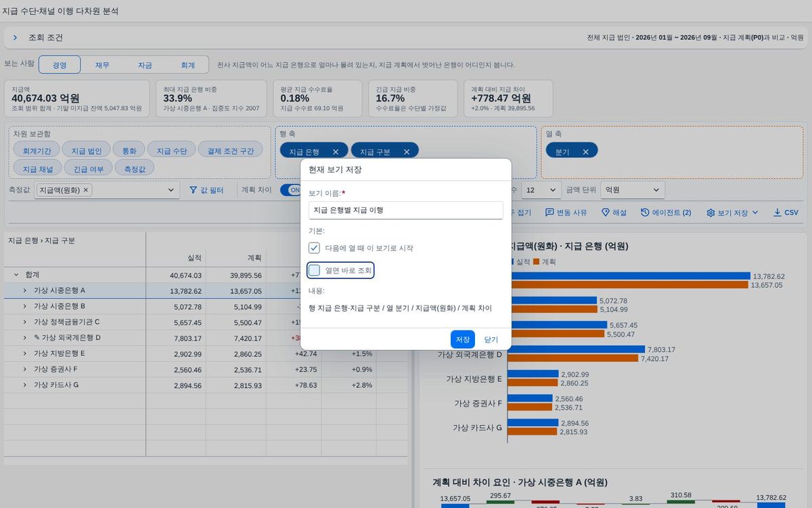The height and width of the screenshot is (508, 812).
Task: Select the 지급 수단 dimension chip
Action: click(x=171, y=150)
